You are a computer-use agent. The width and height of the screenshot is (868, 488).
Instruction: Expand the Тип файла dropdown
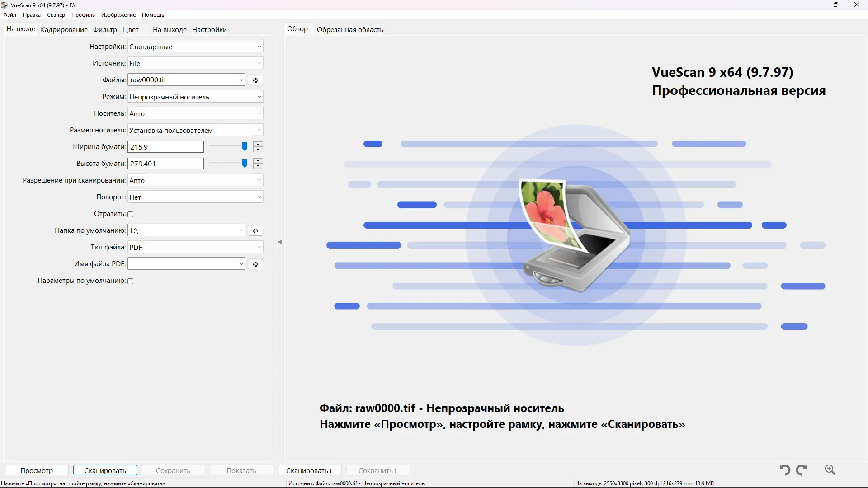pos(195,247)
